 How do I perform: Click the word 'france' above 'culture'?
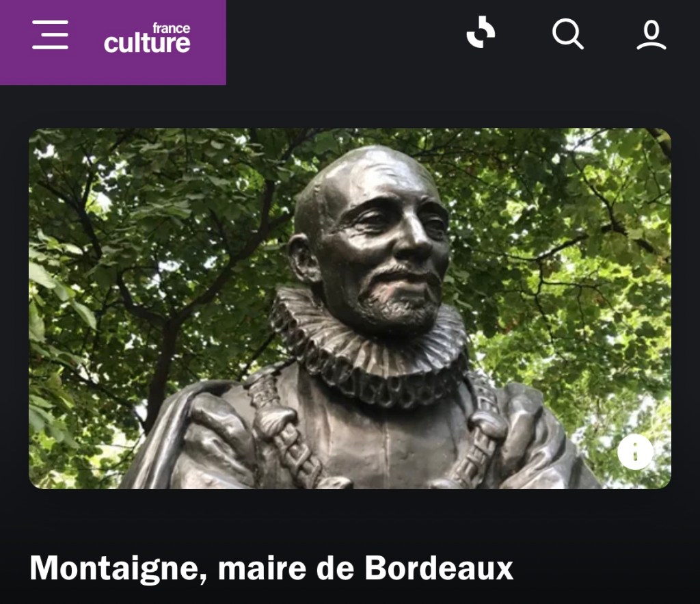click(x=172, y=27)
